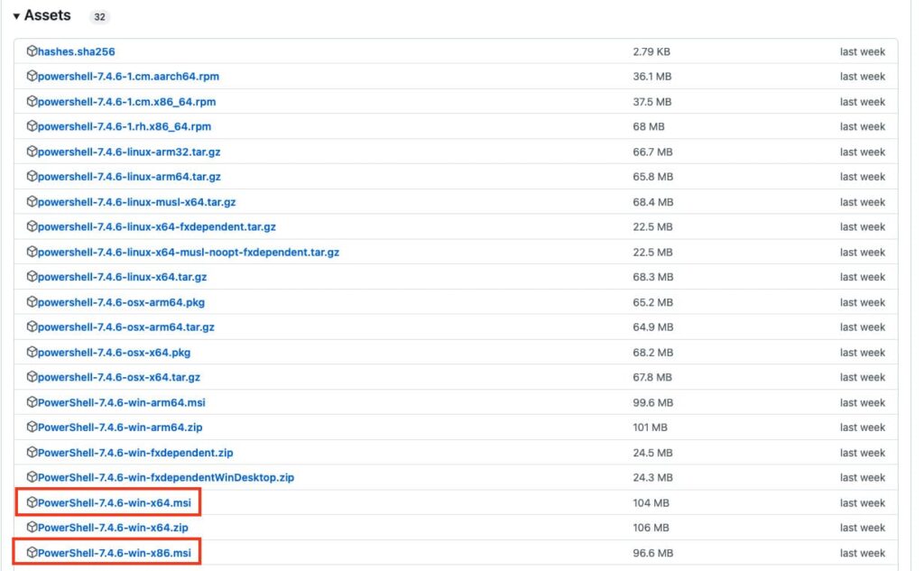Download powershell-7.4.6-linux-x64-fxdependent.tar.gz

pyautogui.click(x=157, y=227)
